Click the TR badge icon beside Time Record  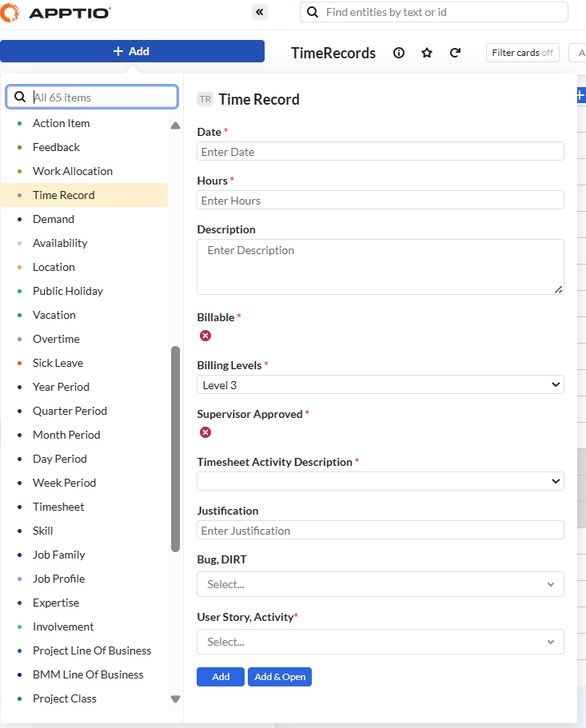point(205,99)
